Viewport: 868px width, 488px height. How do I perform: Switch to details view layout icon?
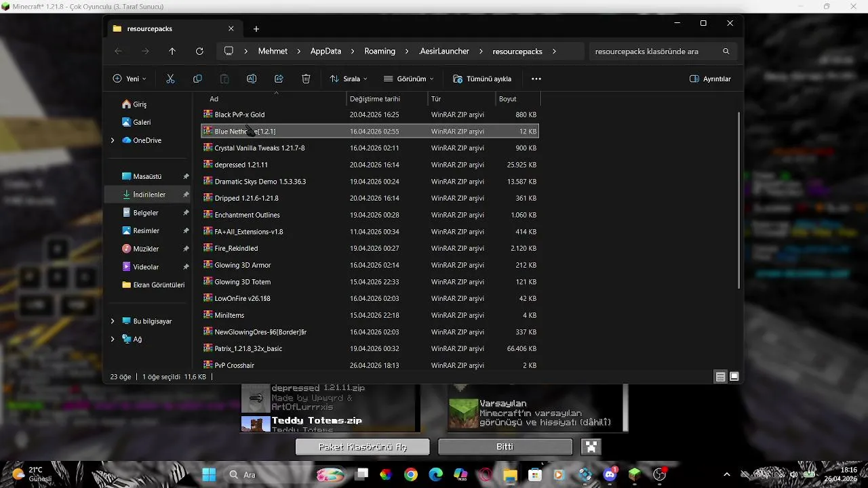click(x=720, y=376)
